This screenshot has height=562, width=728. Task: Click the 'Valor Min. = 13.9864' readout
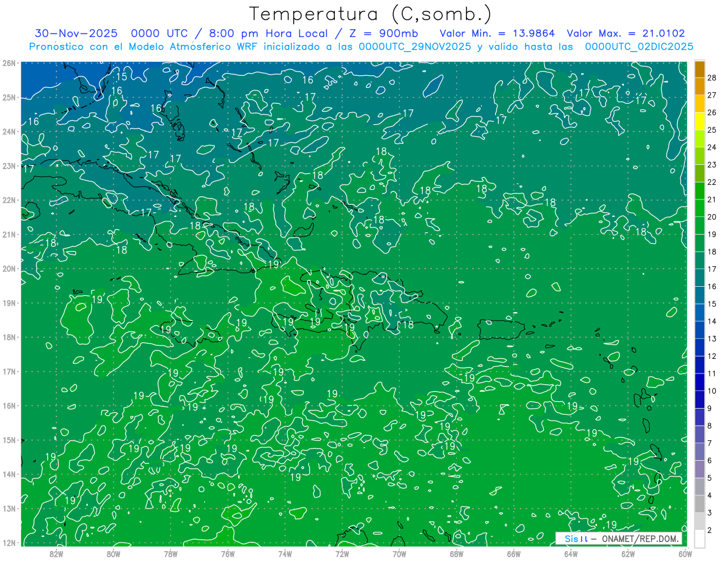(x=497, y=33)
